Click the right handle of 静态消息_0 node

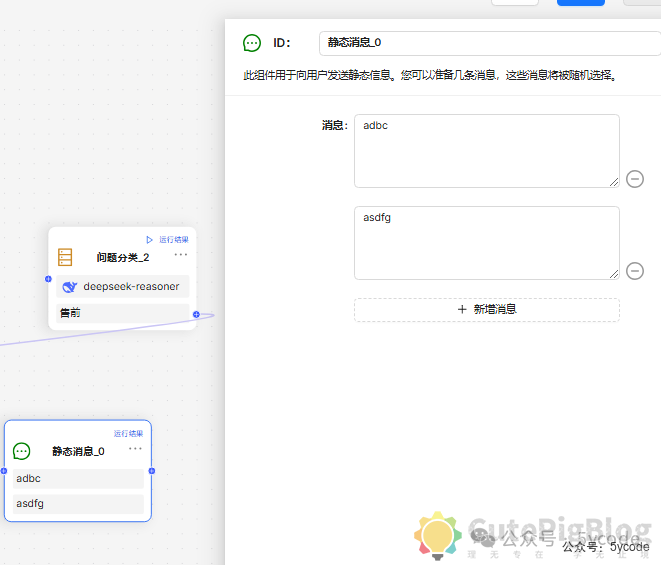152,471
